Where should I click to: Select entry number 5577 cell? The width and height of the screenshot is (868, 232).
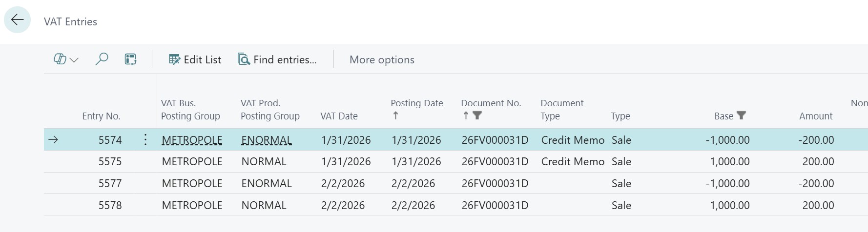[110, 183]
